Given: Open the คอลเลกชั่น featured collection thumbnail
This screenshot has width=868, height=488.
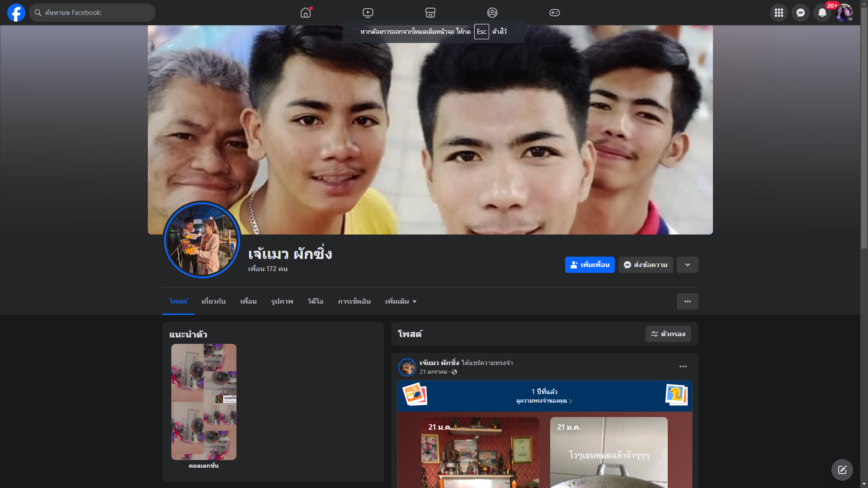Looking at the screenshot, I should 204,402.
